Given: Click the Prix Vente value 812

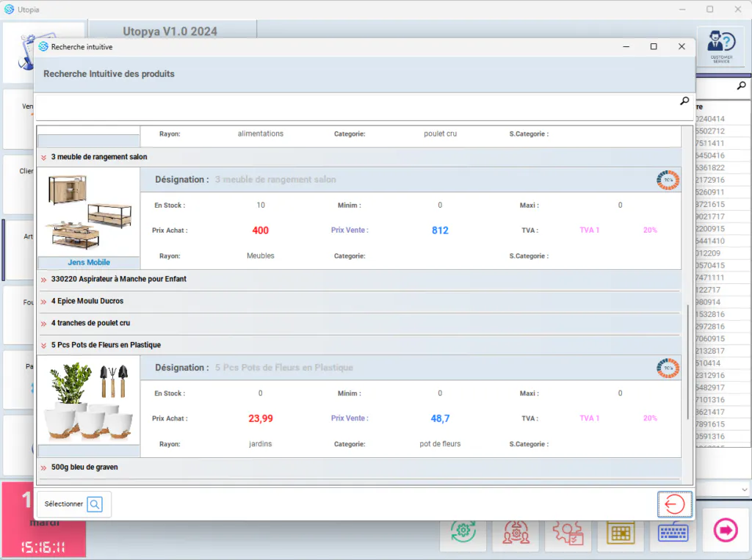Looking at the screenshot, I should 440,230.
